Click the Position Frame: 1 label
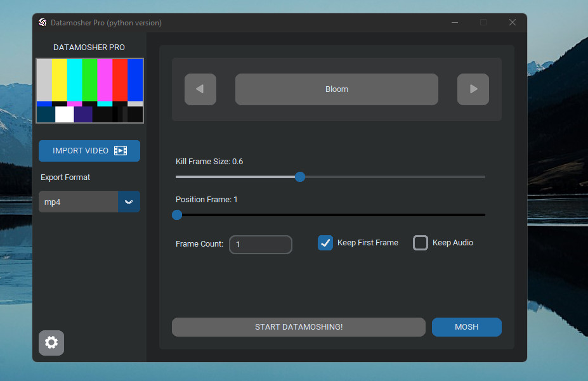This screenshot has height=381, width=588. coord(206,199)
